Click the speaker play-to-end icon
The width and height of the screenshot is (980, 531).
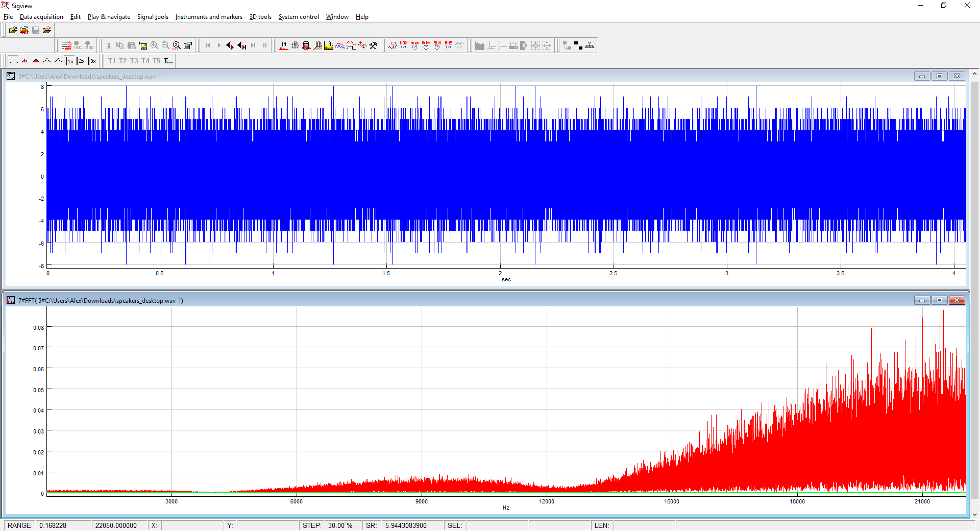tap(241, 45)
